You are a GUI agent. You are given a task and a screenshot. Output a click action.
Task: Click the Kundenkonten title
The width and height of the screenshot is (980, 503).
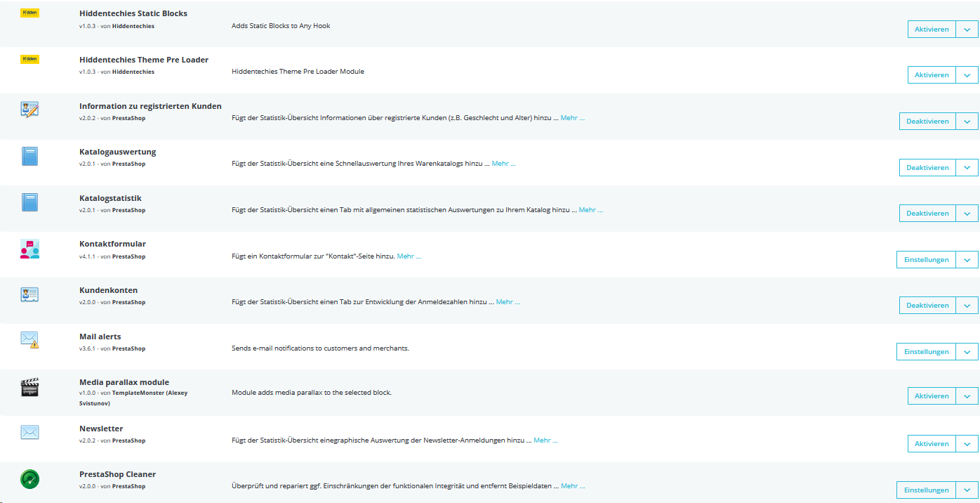pyautogui.click(x=108, y=290)
